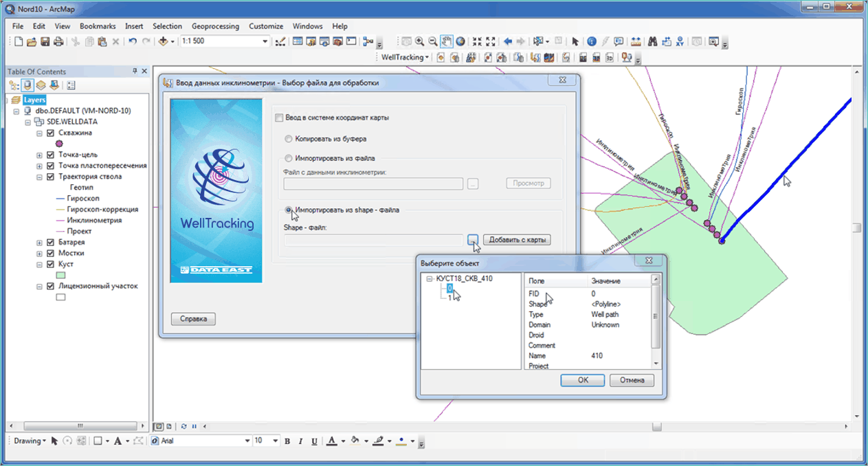Click Go Back to Previous Extent arrow

pos(508,42)
